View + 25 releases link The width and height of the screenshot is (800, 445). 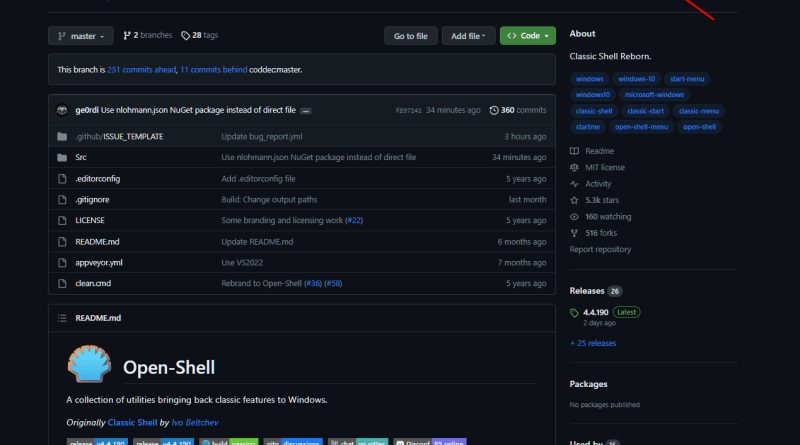pyautogui.click(x=593, y=343)
